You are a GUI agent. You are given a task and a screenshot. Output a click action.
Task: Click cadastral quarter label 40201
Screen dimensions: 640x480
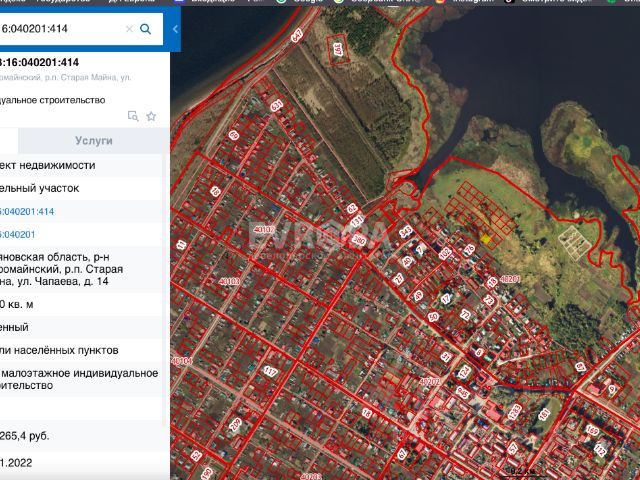510,279
